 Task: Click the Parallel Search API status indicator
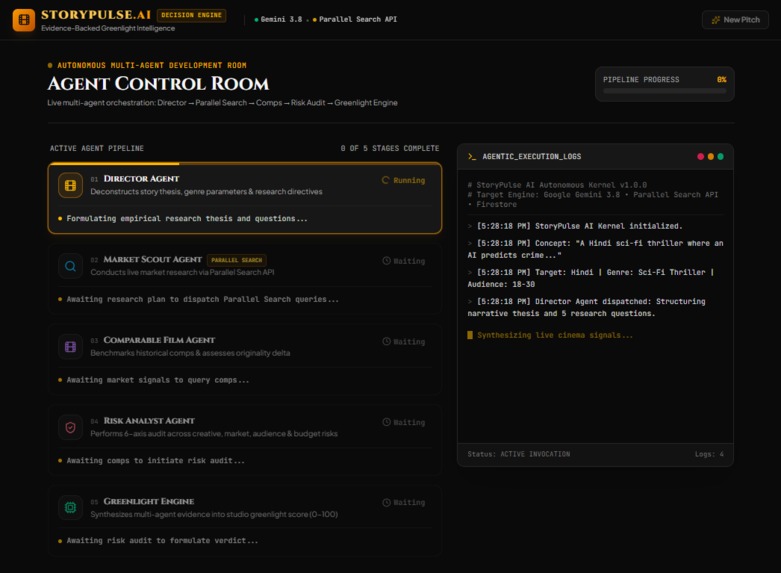pyautogui.click(x=355, y=19)
